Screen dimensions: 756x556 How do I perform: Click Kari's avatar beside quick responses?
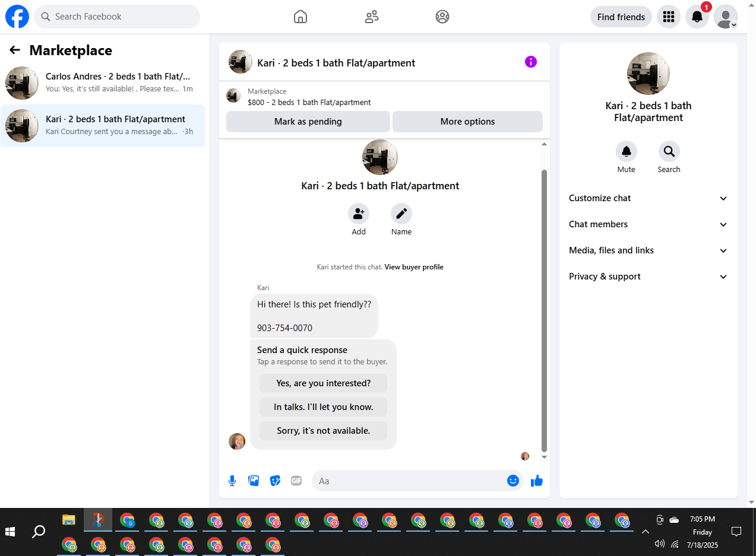tap(237, 441)
